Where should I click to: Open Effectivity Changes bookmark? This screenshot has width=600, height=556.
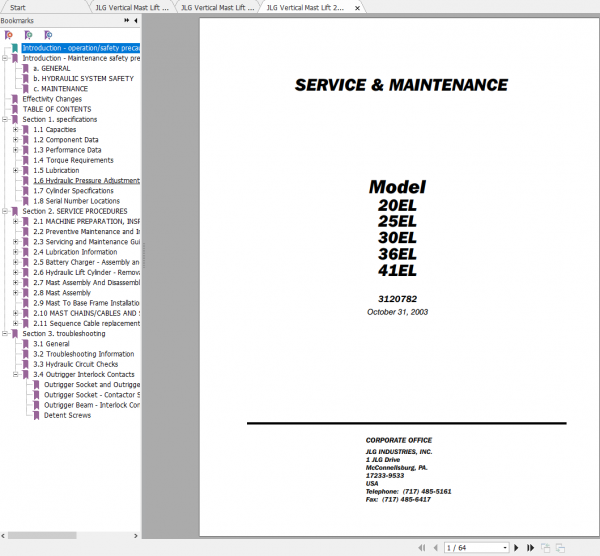pos(52,99)
